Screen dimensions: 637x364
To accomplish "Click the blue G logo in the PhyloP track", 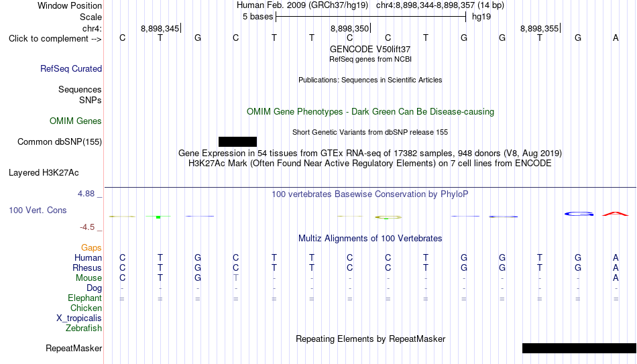I will [579, 214].
